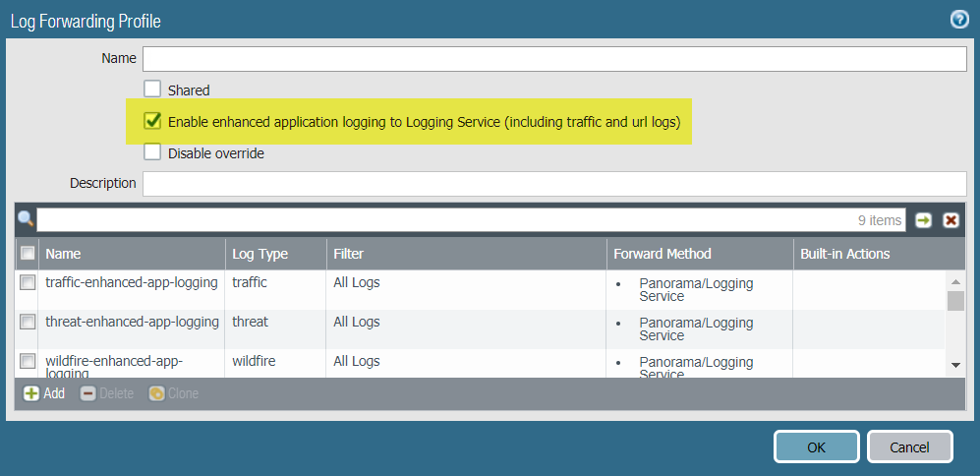
Task: Sort by the Forward Method column header
Action: 662,254
